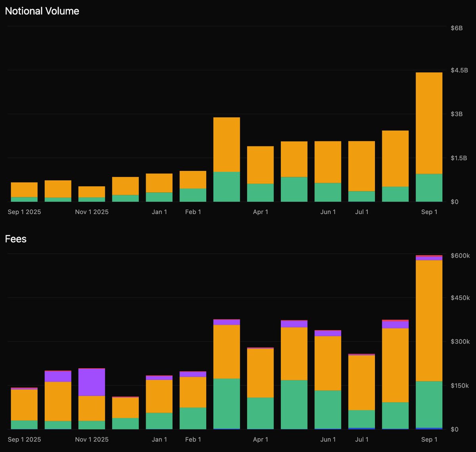Click the "Fees" chart title

click(16, 239)
